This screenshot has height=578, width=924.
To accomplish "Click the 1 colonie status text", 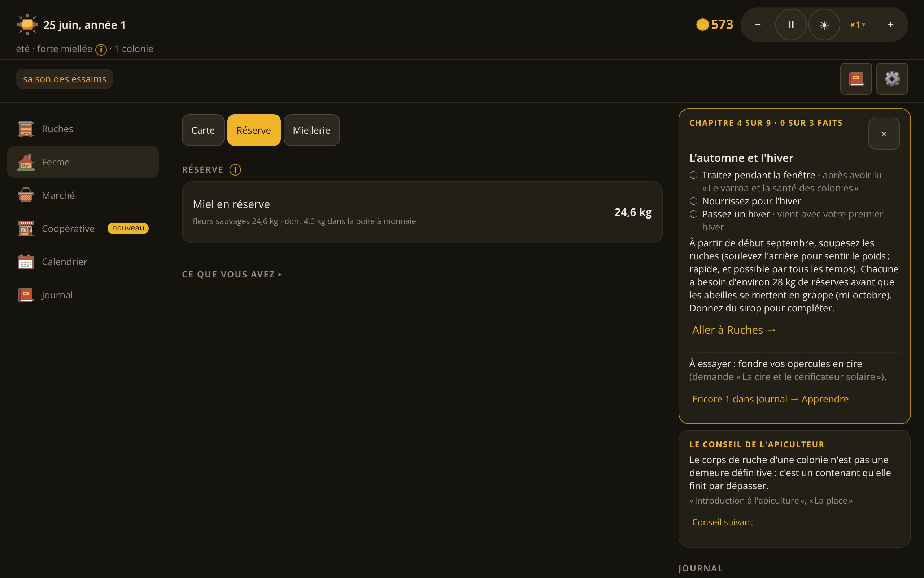I will click(x=134, y=49).
